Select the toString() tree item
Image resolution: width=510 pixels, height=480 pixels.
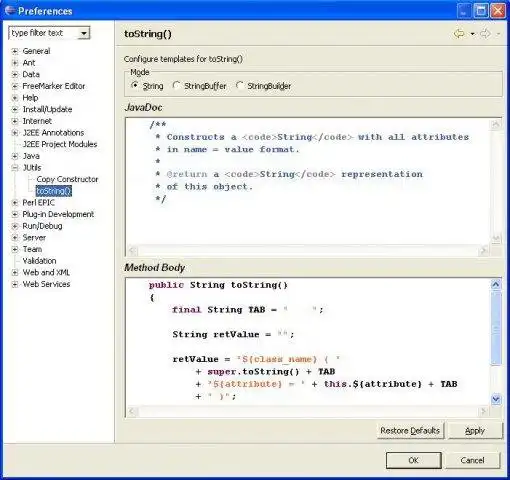pyautogui.click(x=54, y=191)
